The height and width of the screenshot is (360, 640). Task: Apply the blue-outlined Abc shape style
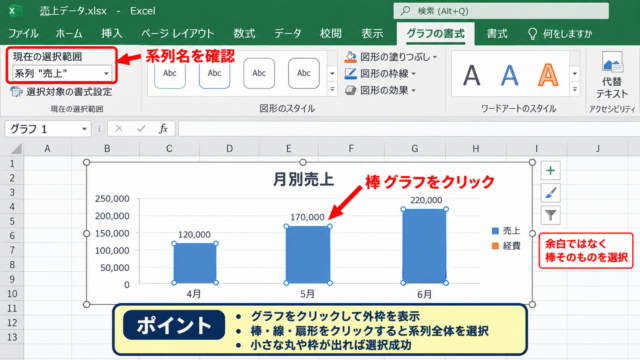click(x=214, y=73)
